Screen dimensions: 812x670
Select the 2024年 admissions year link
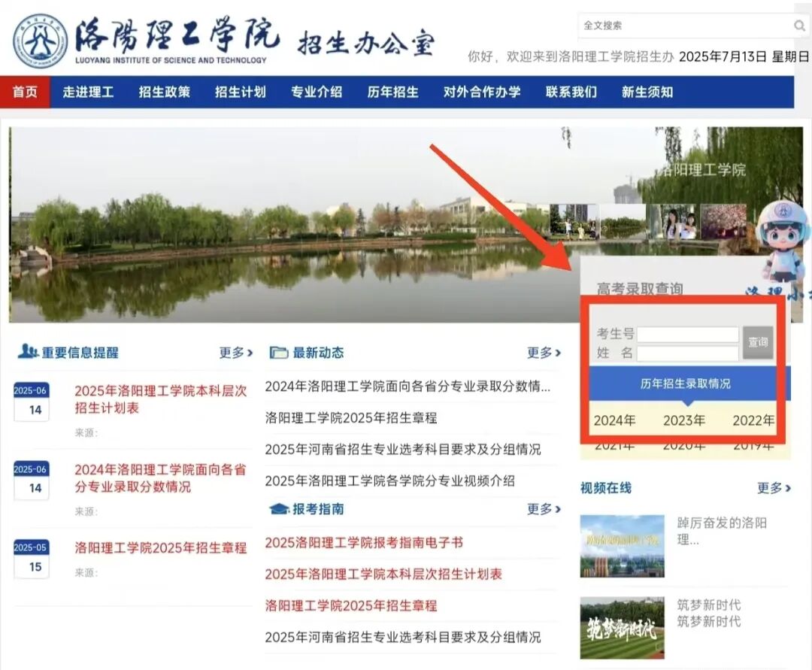pyautogui.click(x=617, y=421)
